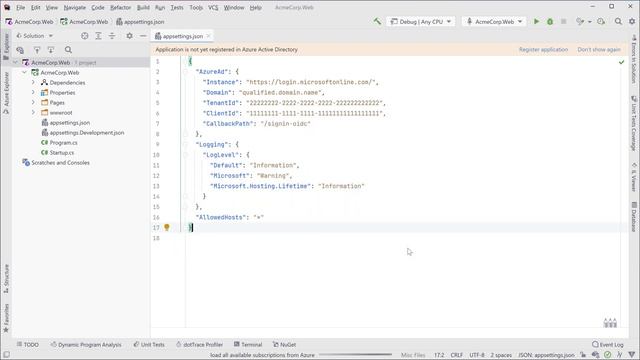Click the UTF-8 encoding in status bar
Viewport: 640px width, 360px height.
click(477, 355)
